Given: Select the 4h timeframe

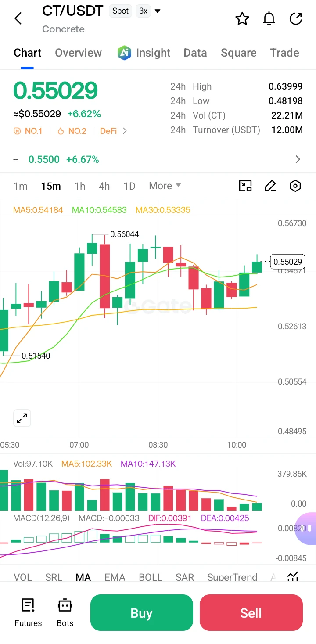Looking at the screenshot, I should point(104,186).
